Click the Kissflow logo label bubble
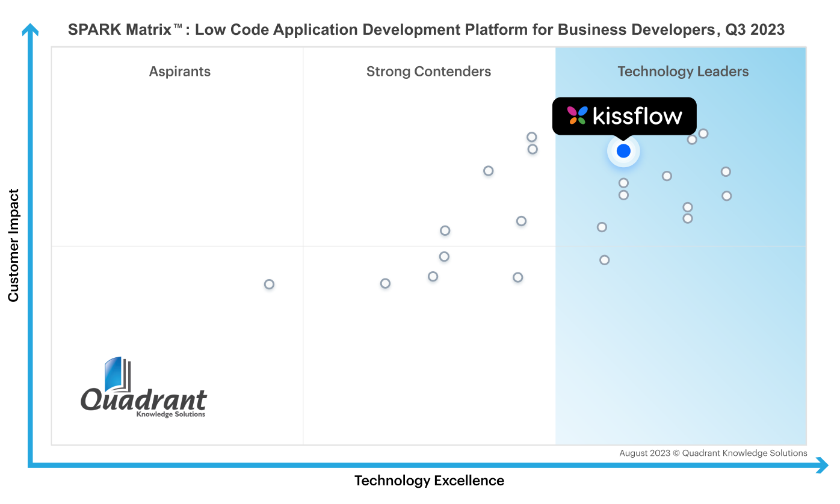 click(x=625, y=116)
